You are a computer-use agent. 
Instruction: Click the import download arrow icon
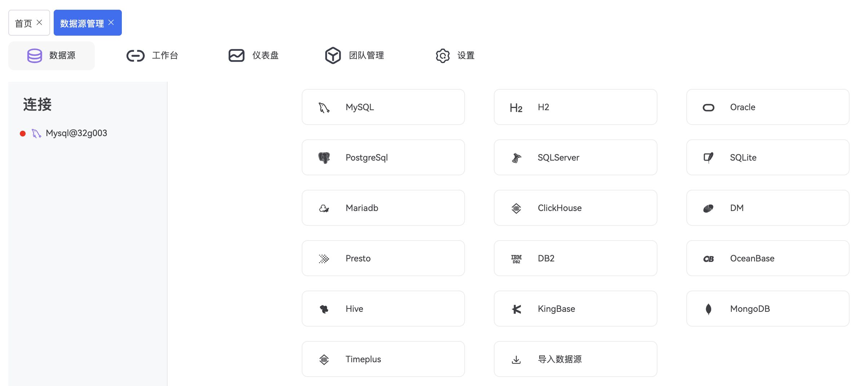pos(516,359)
